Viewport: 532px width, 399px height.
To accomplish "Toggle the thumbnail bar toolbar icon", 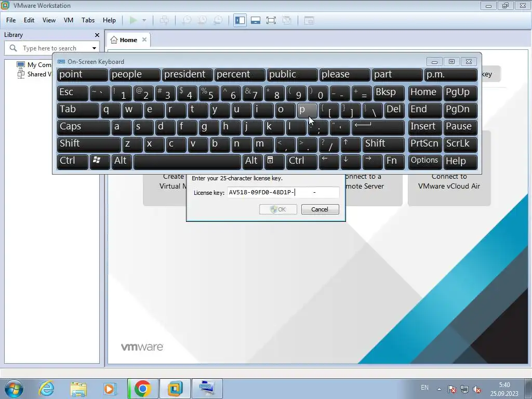I will [x=256, y=20].
